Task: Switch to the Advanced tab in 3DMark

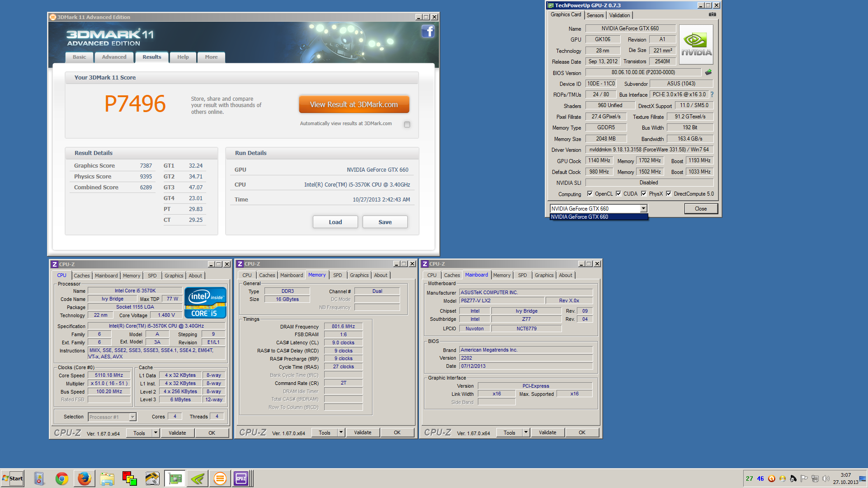Action: [114, 57]
